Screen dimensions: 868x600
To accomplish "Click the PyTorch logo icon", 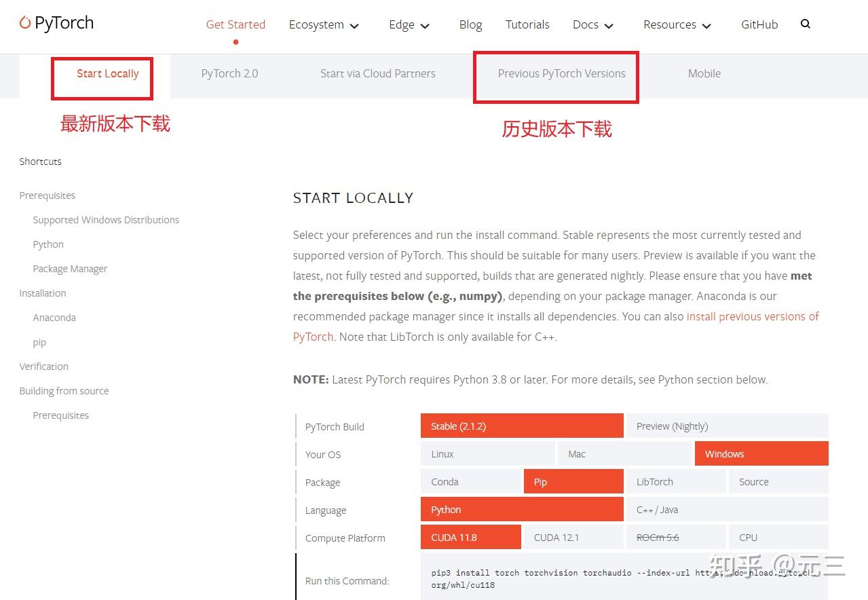I will [x=24, y=22].
